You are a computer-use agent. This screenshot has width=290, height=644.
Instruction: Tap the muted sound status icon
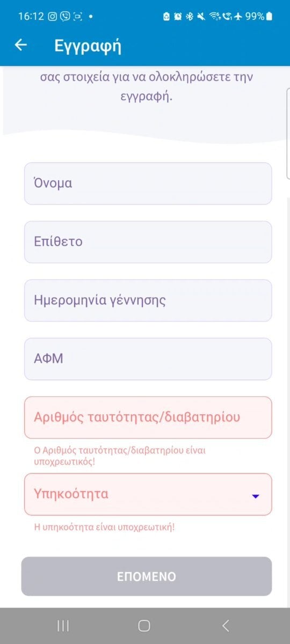click(x=201, y=16)
